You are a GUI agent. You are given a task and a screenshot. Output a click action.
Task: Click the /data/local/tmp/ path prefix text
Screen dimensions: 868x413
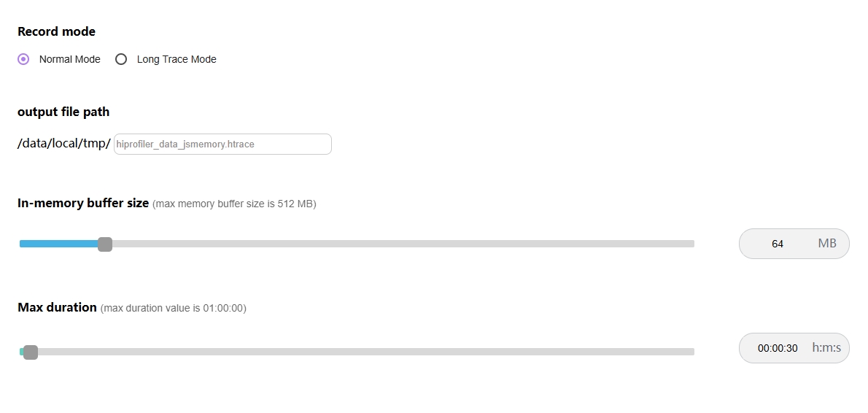(64, 144)
